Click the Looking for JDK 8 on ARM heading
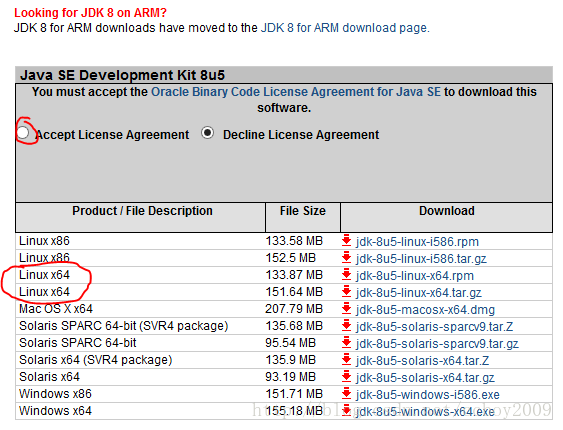 tap(90, 13)
